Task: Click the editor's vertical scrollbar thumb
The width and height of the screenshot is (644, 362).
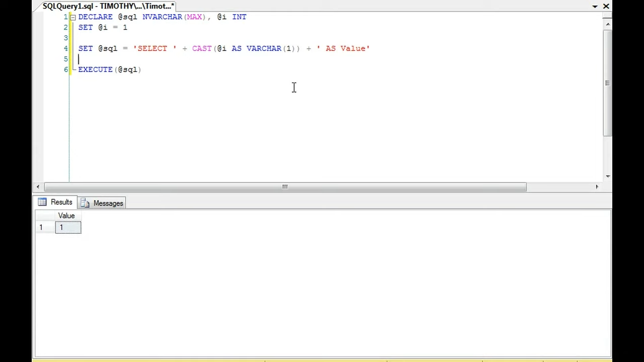Action: (x=608, y=83)
